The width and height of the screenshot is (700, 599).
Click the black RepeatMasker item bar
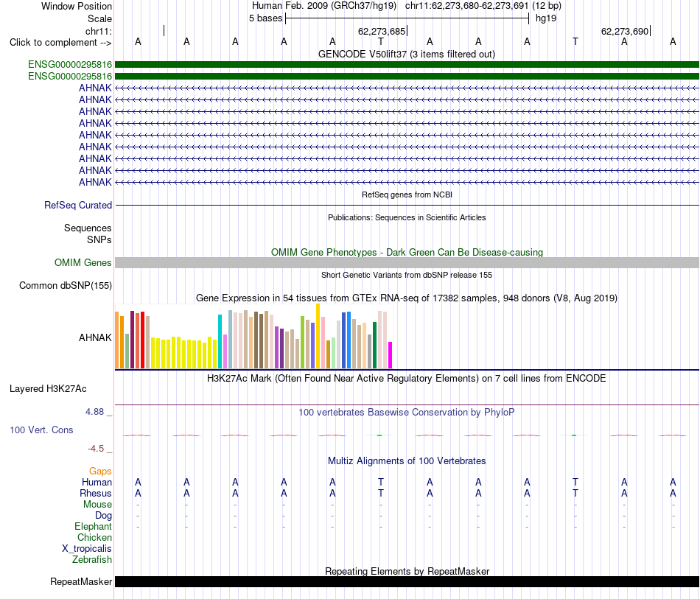(407, 581)
